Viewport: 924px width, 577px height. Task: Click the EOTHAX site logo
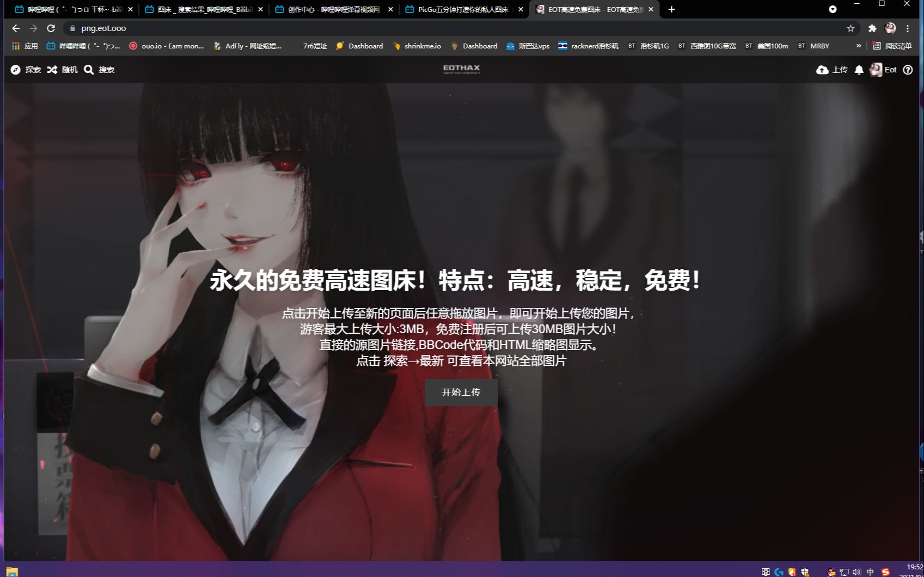[x=461, y=67]
